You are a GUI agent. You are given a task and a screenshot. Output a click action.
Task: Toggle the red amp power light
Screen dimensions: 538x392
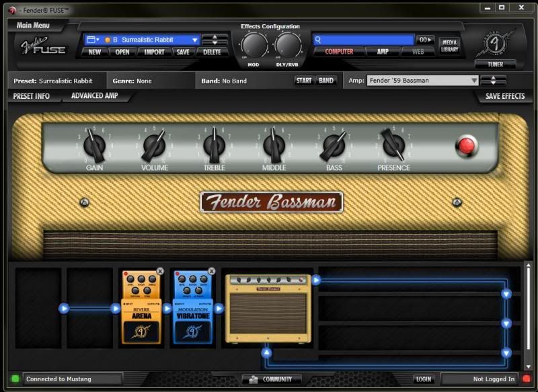[465, 146]
